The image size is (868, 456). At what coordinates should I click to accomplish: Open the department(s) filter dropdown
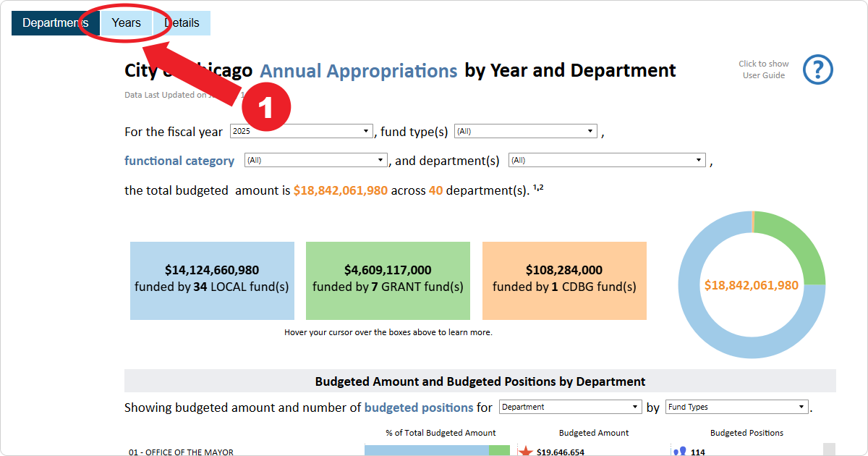[x=607, y=161]
